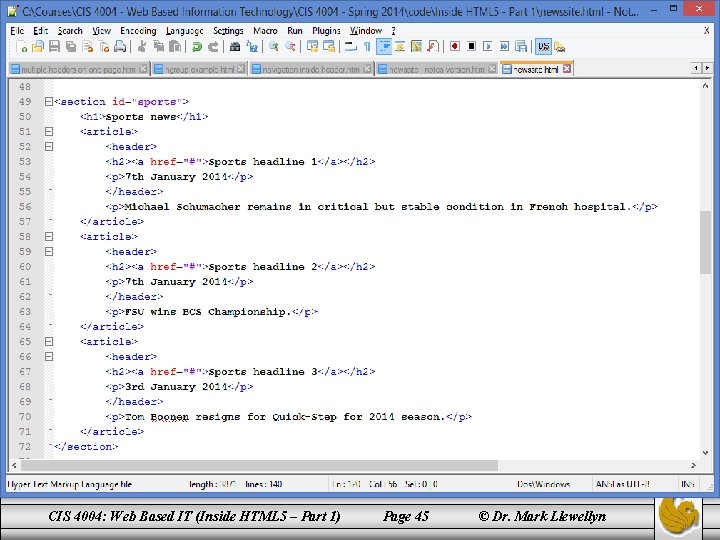This screenshot has height=540, width=720.
Task: Collapse the article fold marker on line 58
Action: coord(49,236)
